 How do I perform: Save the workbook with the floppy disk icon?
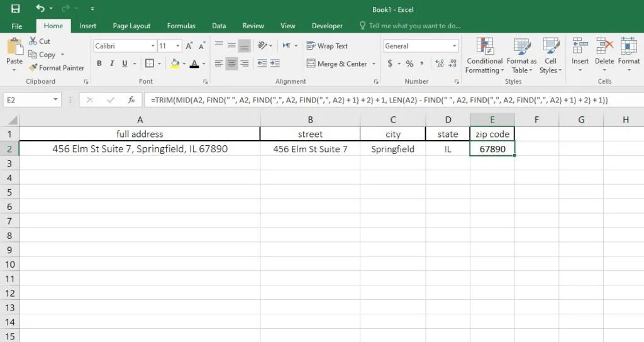(x=15, y=9)
